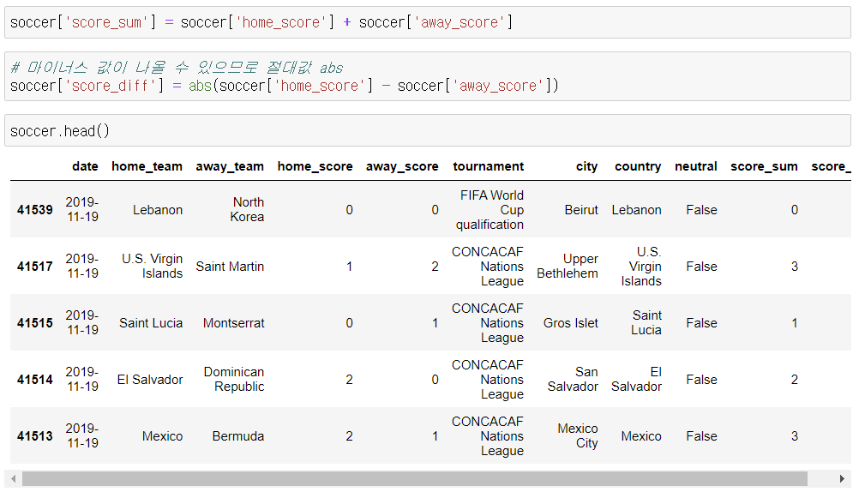Click the 'city' column header
859x504 pixels.
point(586,166)
